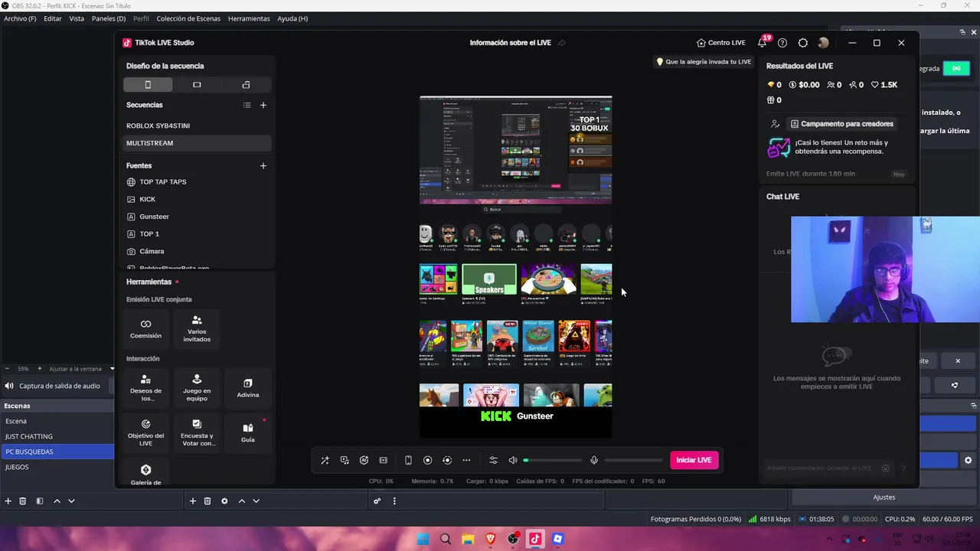Image resolution: width=980 pixels, height=551 pixels.
Task: Open the Editar menu in OBS
Action: pyautogui.click(x=53, y=18)
